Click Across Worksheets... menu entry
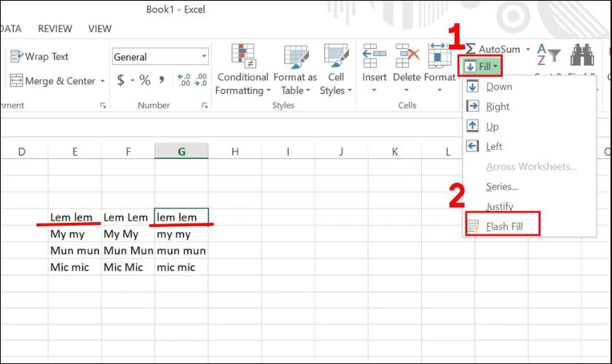The image size is (612, 364). click(x=530, y=167)
